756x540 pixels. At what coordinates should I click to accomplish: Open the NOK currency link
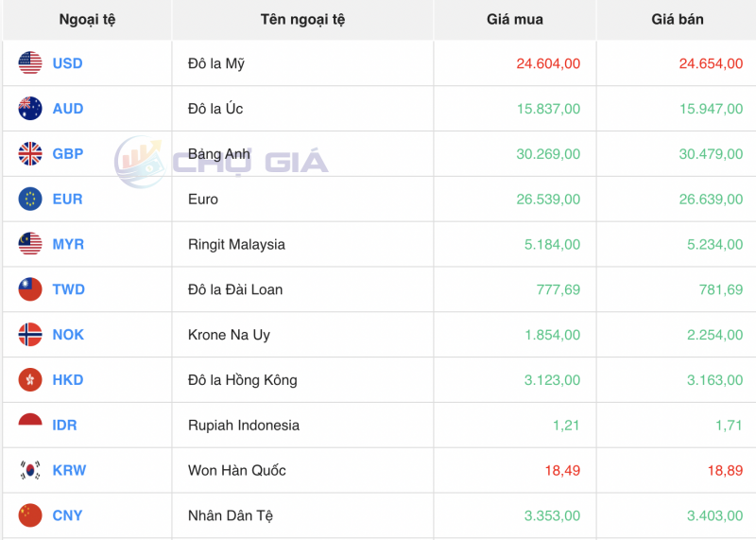pyautogui.click(x=68, y=335)
